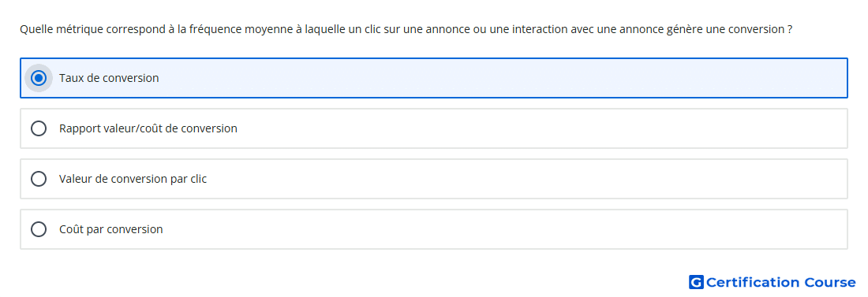Click the question text about conversion metric
This screenshot has height=297, width=868.
406,29
